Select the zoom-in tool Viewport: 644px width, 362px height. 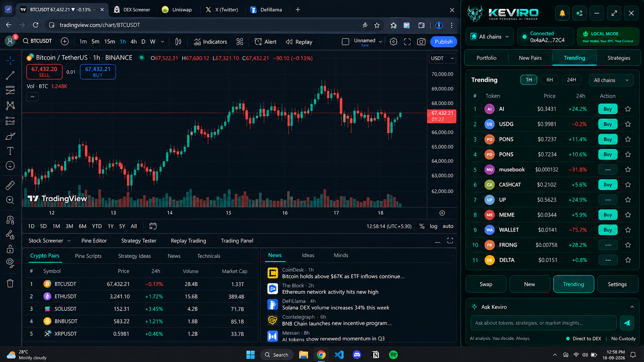pyautogui.click(x=10, y=200)
